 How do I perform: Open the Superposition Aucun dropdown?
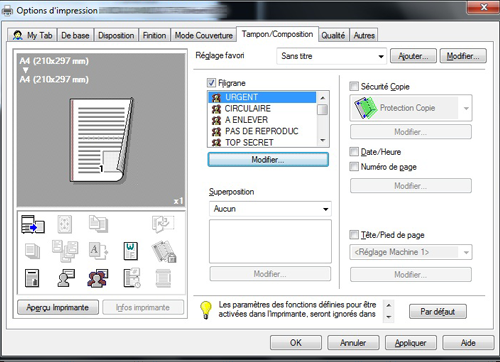coord(270,209)
